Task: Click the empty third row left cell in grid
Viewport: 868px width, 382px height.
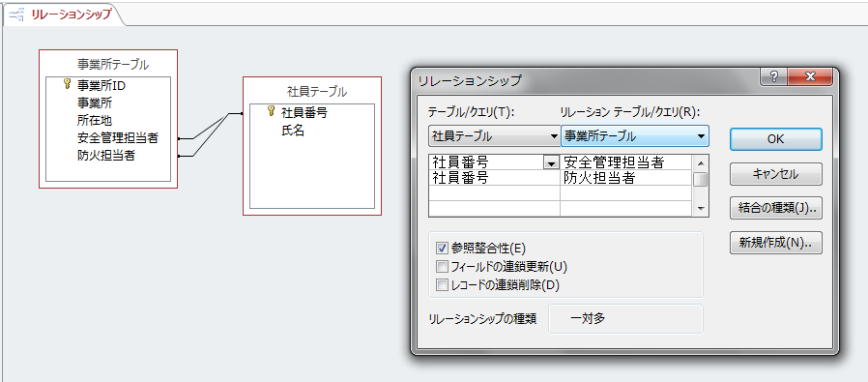Action: pyautogui.click(x=494, y=192)
